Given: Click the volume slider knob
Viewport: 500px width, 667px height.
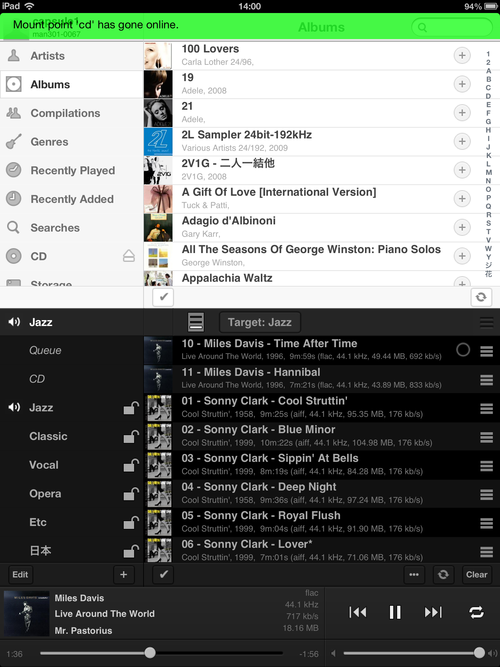Looking at the screenshot, I should 479,653.
